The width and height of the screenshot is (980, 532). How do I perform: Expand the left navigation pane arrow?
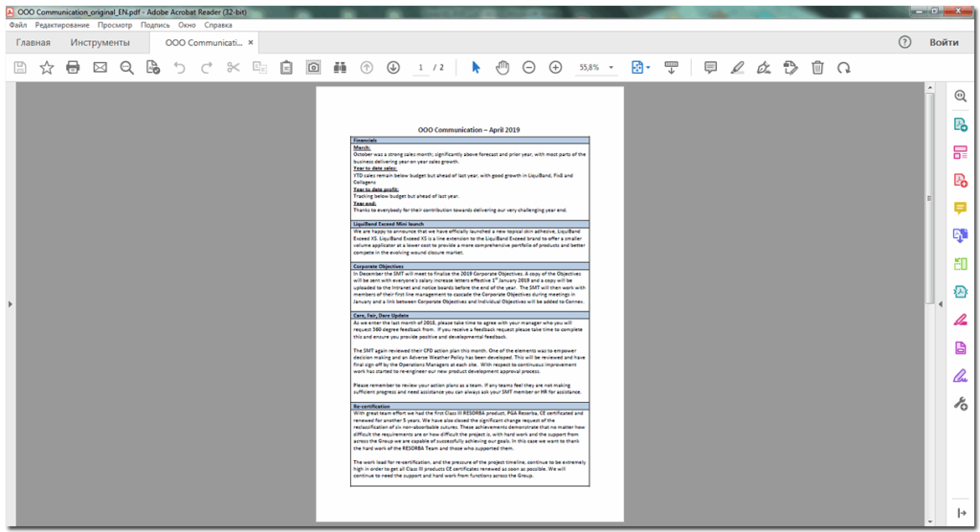(9, 304)
